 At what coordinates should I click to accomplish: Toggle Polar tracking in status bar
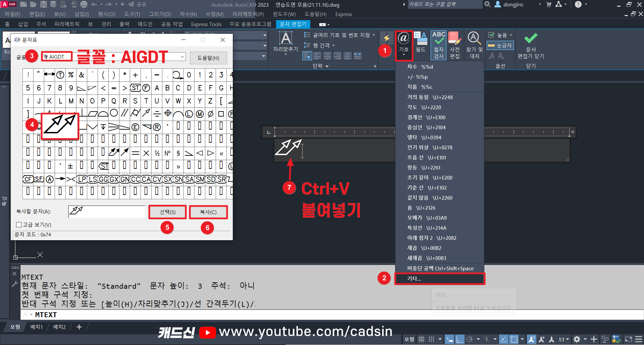(470, 339)
